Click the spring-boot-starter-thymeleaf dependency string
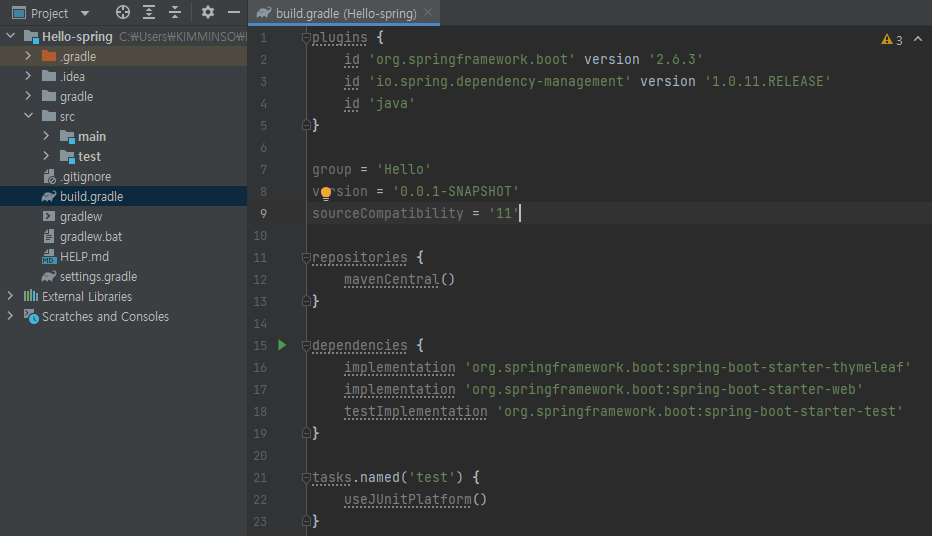 click(688, 367)
